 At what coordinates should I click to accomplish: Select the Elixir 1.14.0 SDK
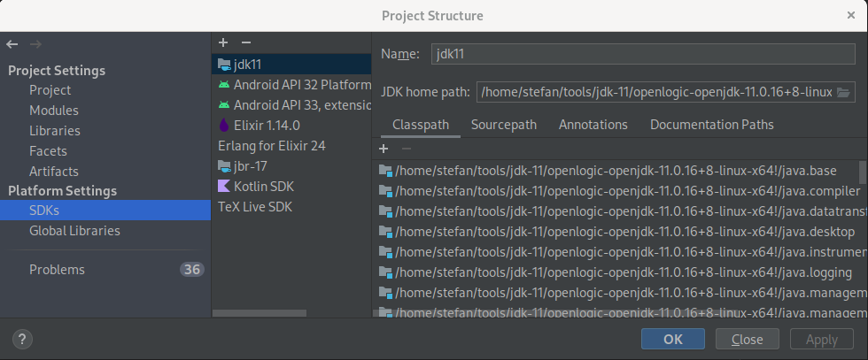pyautogui.click(x=266, y=126)
